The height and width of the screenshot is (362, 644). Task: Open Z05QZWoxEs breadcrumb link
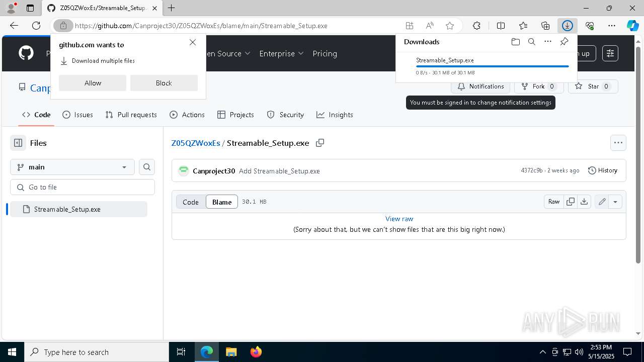click(196, 143)
